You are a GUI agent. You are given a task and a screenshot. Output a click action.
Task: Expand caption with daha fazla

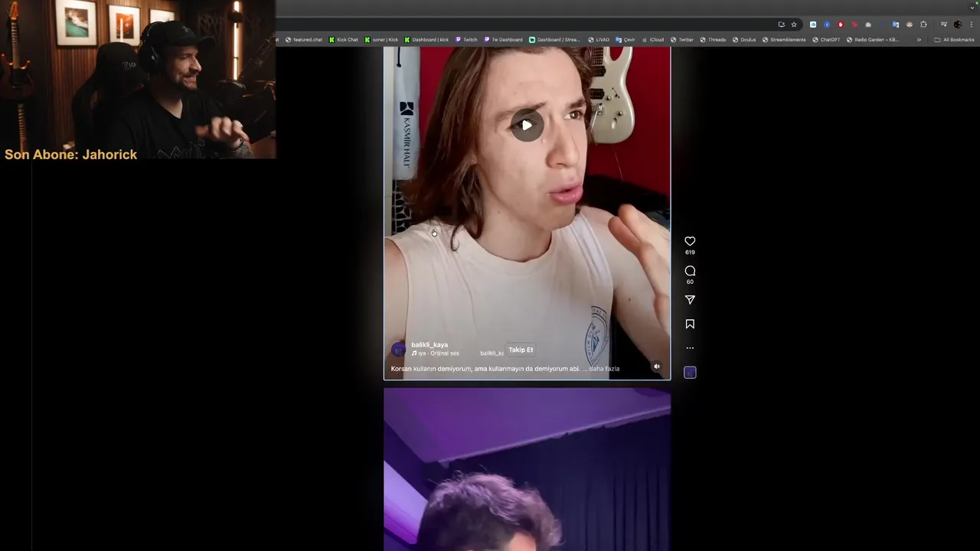click(605, 369)
